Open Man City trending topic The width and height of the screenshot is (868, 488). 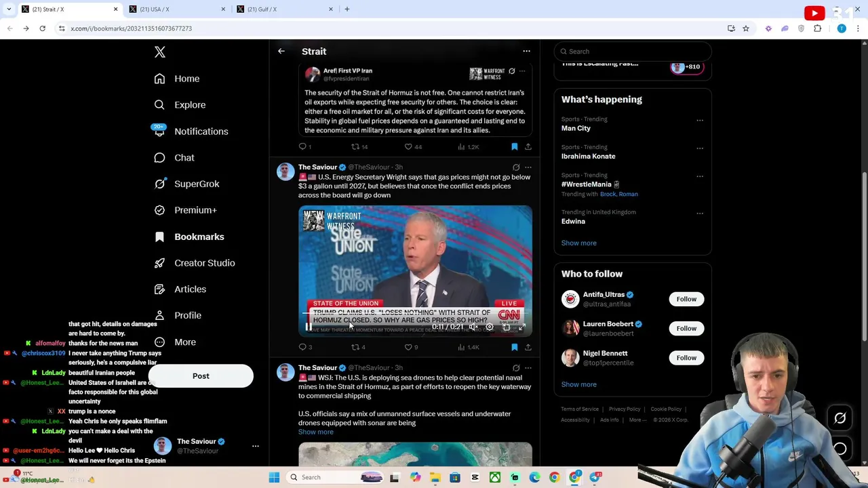pyautogui.click(x=576, y=128)
